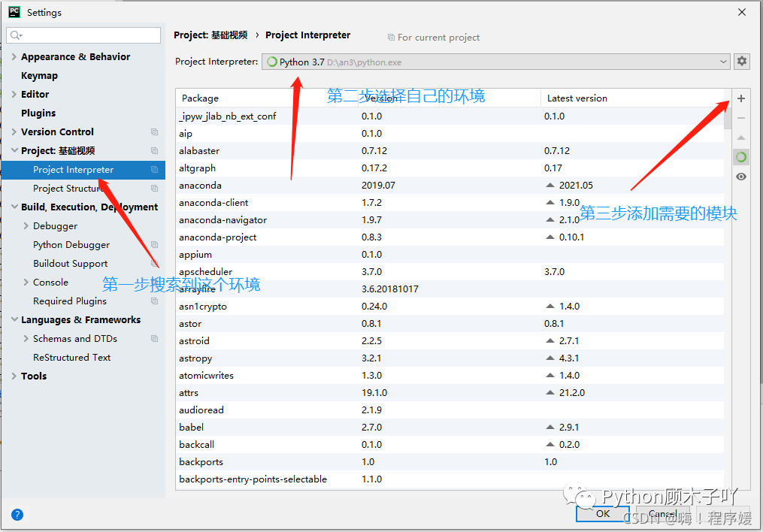Click the search icon in the settings search field
The image size is (763, 532).
[16, 35]
